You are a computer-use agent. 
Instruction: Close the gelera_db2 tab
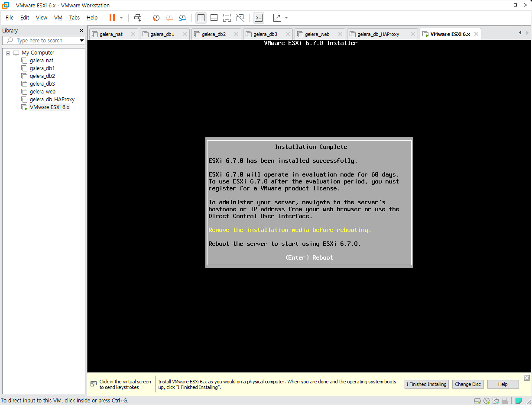[237, 34]
